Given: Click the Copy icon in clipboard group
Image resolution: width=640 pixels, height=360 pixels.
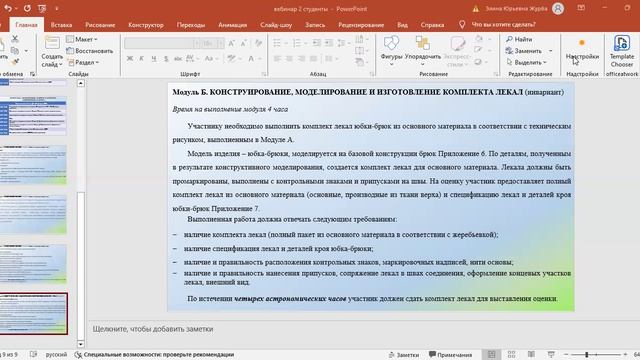Looking at the screenshot, I should [x=15, y=51].
